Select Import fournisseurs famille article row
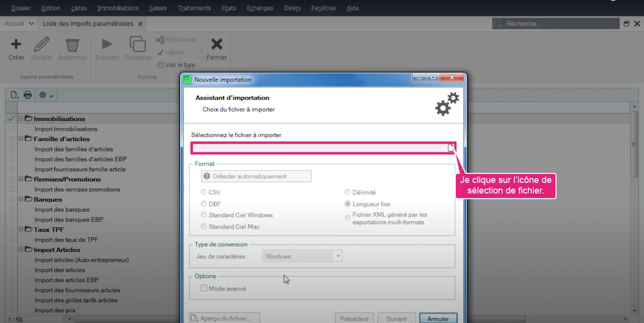 pos(80,169)
